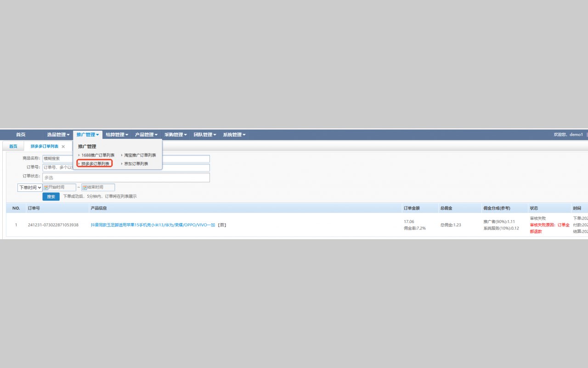
Task: Click the 搜索 button
Action: [x=51, y=196]
